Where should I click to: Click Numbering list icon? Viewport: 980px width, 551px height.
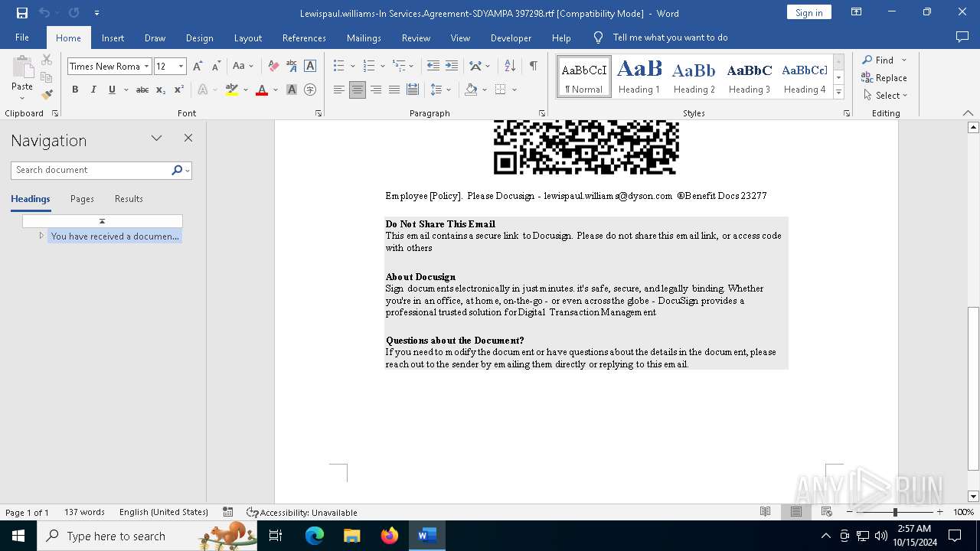(x=369, y=67)
